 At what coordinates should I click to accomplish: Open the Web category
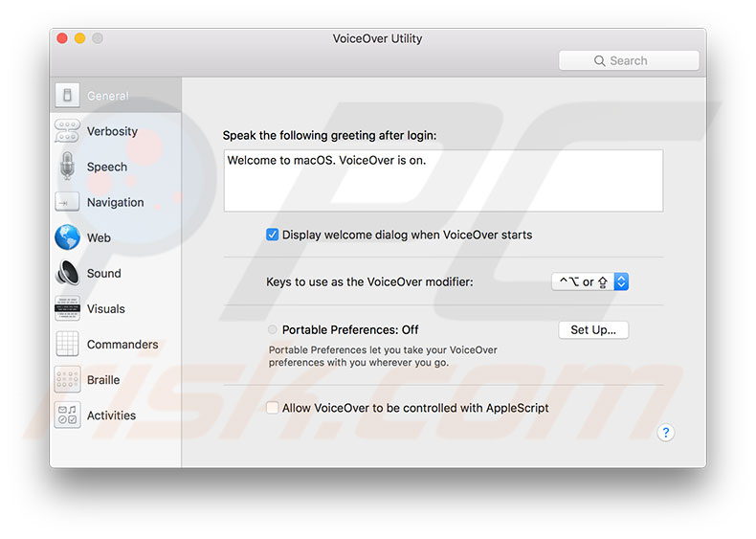point(99,237)
